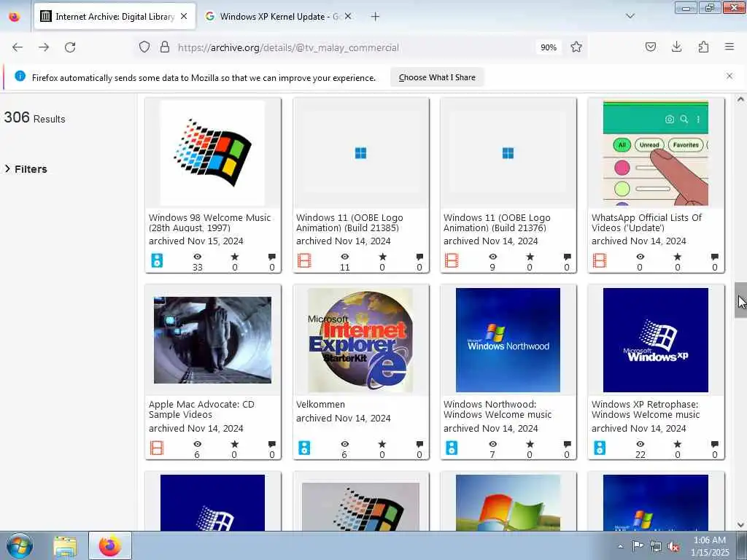
Task: Open Firefox application hamburger menu
Action: coord(729,47)
